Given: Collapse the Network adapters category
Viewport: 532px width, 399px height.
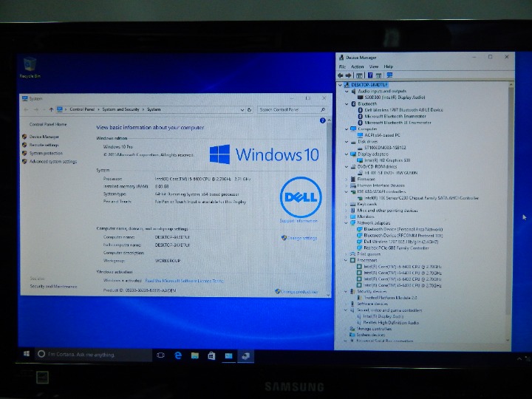Looking at the screenshot, I should (347, 223).
